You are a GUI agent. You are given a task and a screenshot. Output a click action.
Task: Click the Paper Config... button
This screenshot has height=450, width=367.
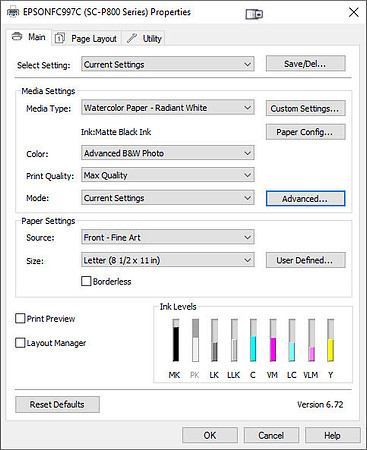[x=305, y=132]
